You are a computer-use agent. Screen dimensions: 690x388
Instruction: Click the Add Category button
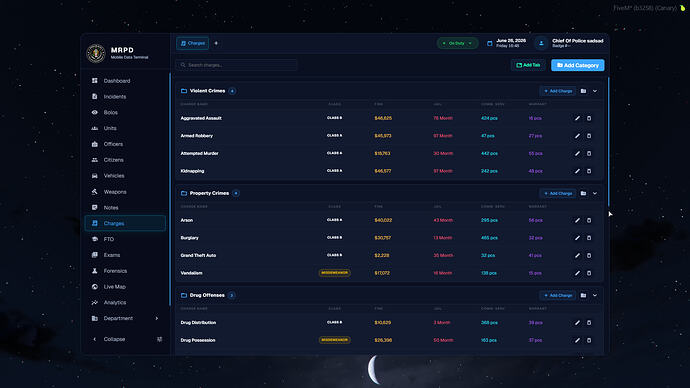577,65
